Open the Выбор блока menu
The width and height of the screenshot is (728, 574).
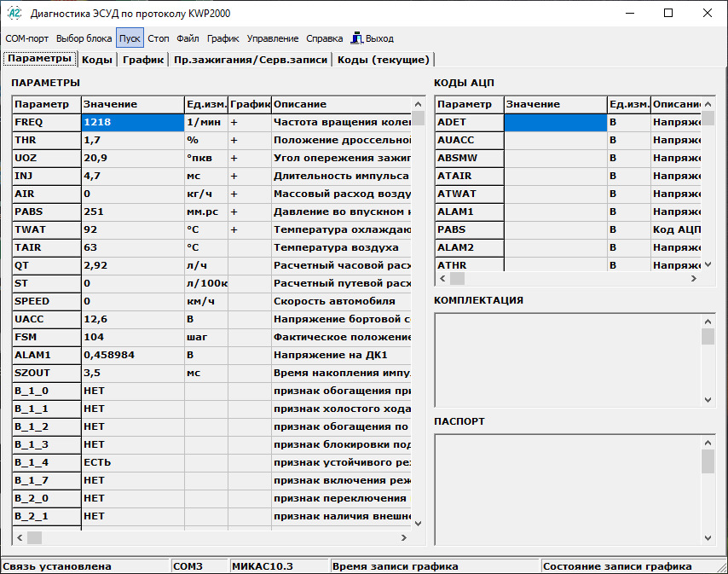[84, 38]
